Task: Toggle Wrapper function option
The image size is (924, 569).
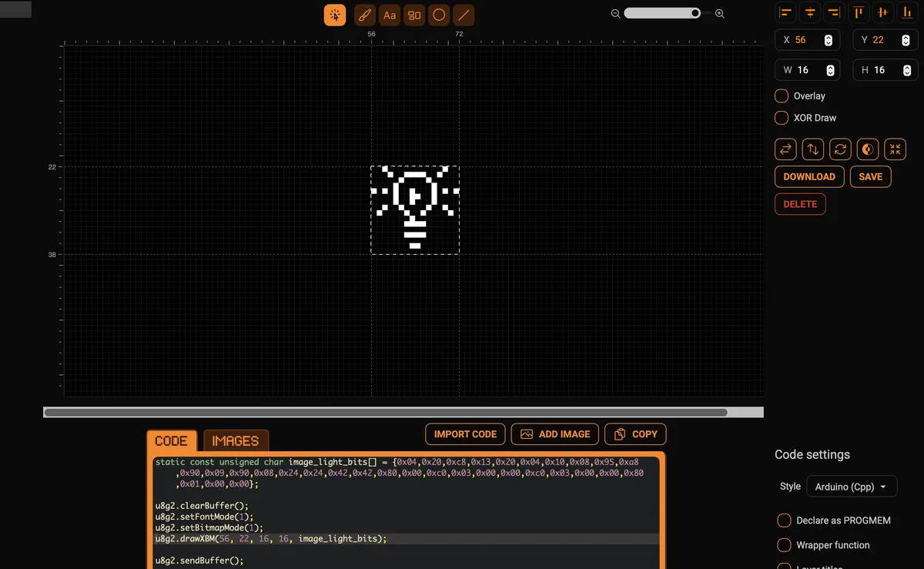Action: (x=784, y=545)
